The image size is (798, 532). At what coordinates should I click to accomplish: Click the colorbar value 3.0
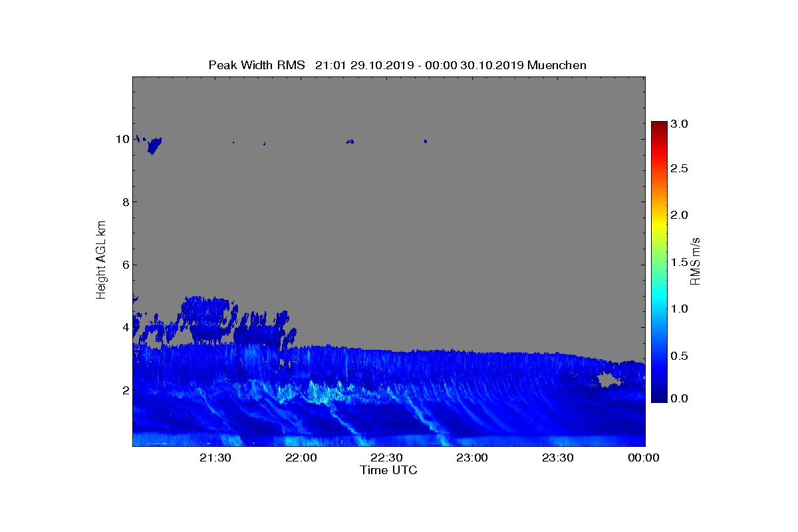tap(679, 124)
